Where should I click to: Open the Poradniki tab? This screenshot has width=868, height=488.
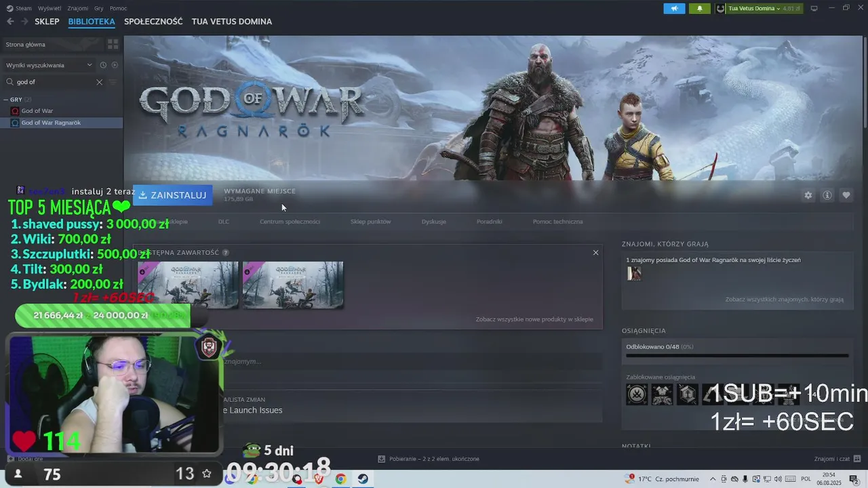click(x=490, y=222)
